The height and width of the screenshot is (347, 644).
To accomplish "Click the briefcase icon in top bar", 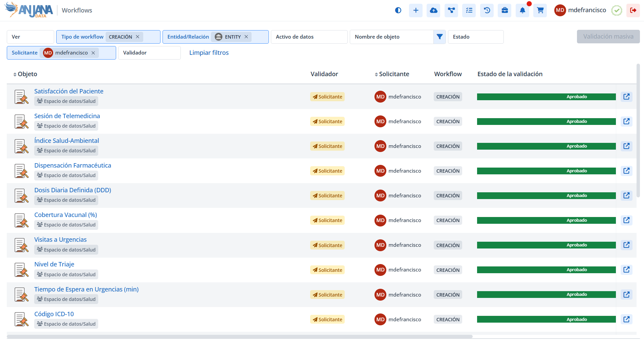I will tap(505, 10).
